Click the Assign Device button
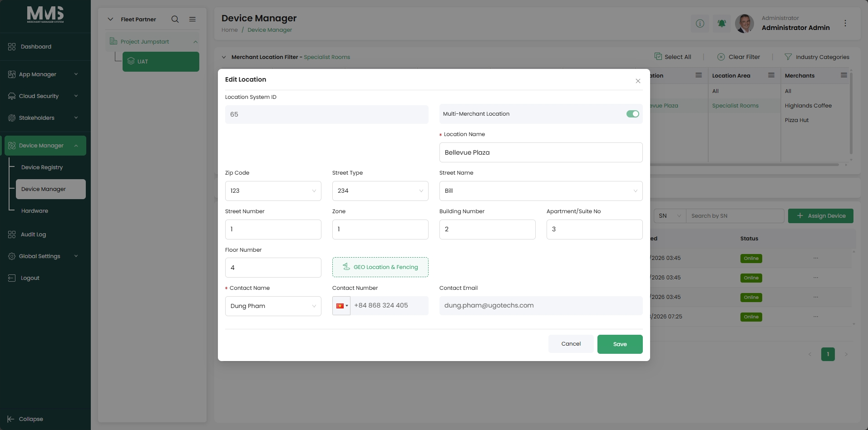 821,216
